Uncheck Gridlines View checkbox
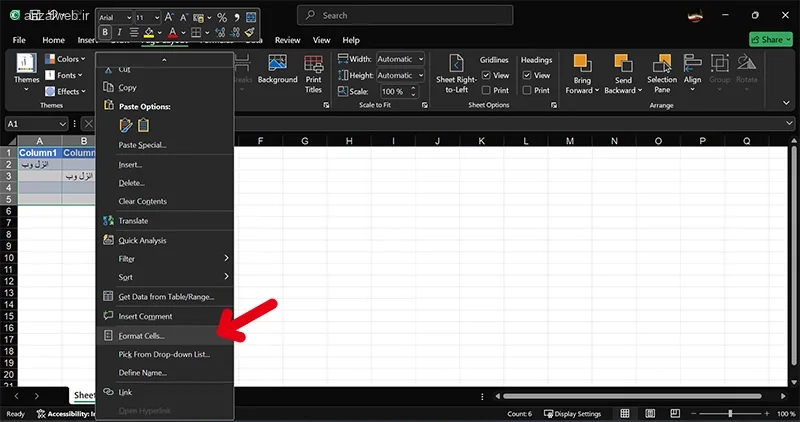 click(486, 76)
